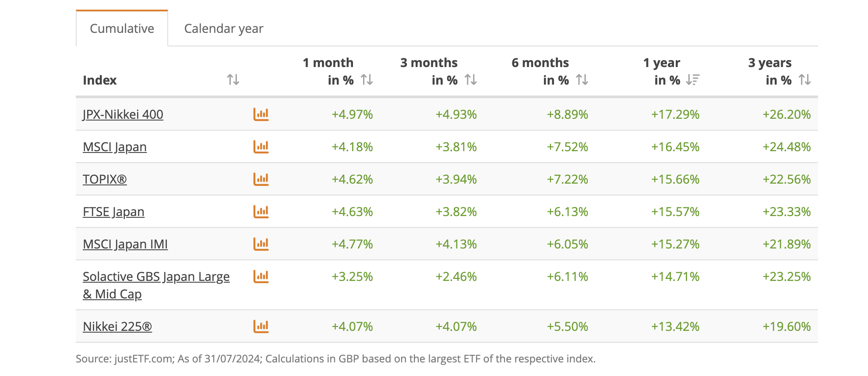Screen dimensions: 868x376
Task: Open MSCI Japan IMI chart icon
Action: [261, 244]
